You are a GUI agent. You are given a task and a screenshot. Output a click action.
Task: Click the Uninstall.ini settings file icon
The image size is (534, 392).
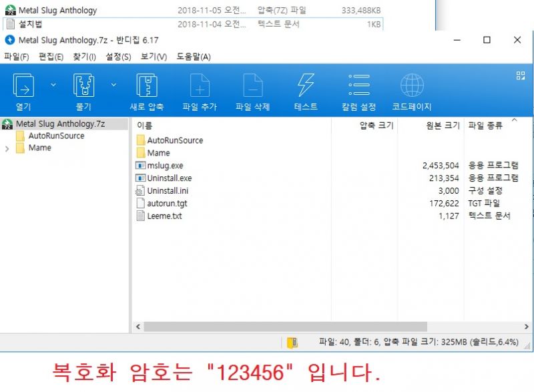pos(140,191)
